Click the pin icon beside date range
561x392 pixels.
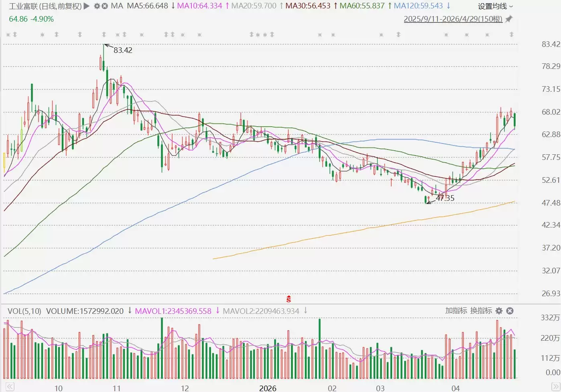tap(509, 19)
